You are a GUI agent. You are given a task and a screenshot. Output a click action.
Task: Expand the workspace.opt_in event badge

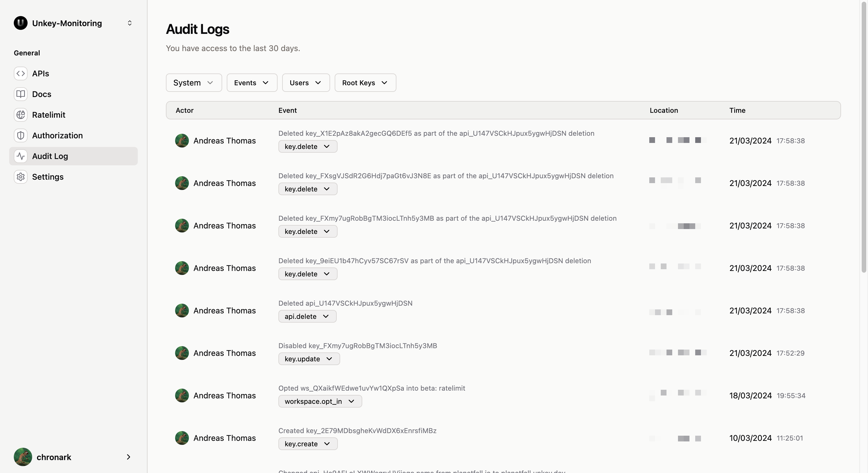pos(320,401)
